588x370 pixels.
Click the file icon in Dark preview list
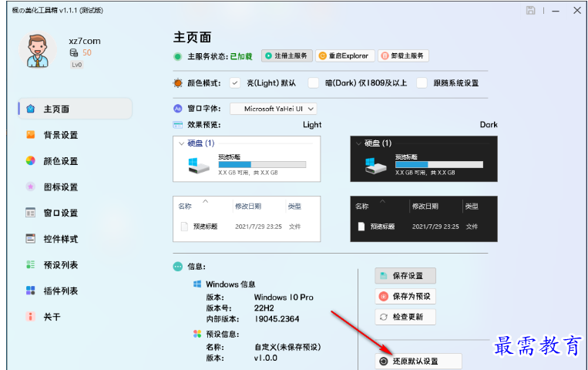pyautogui.click(x=361, y=227)
